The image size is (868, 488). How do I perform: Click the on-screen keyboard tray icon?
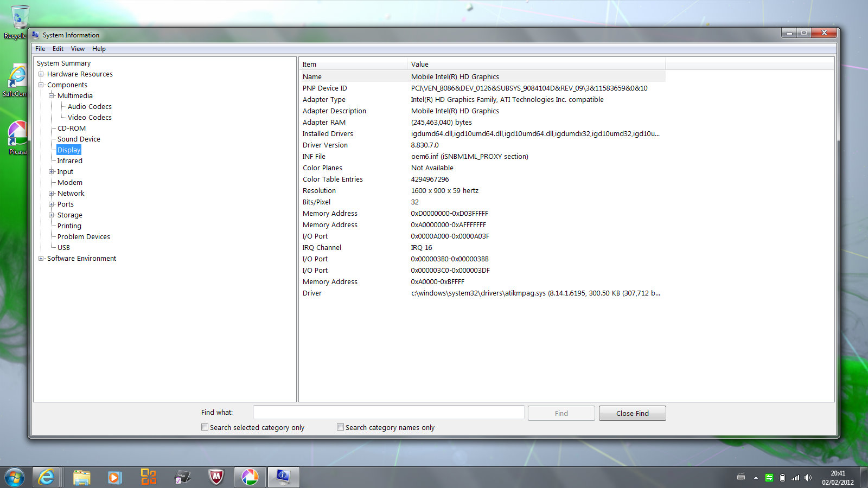coord(741,478)
